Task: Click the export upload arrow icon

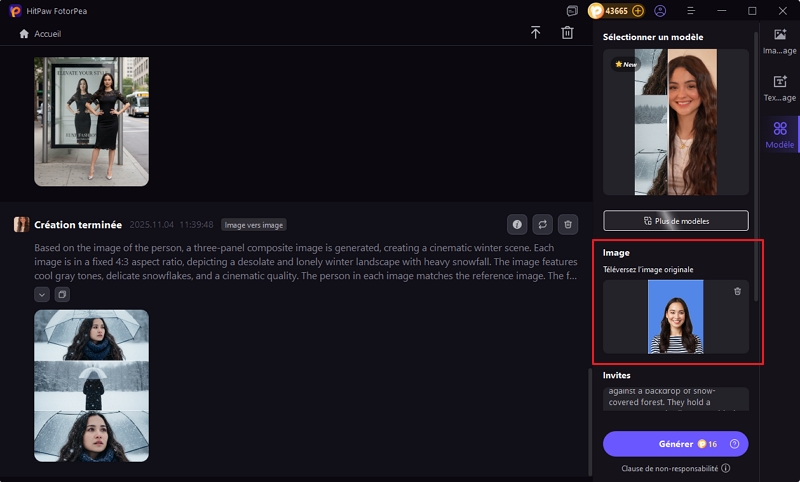Action: point(535,33)
